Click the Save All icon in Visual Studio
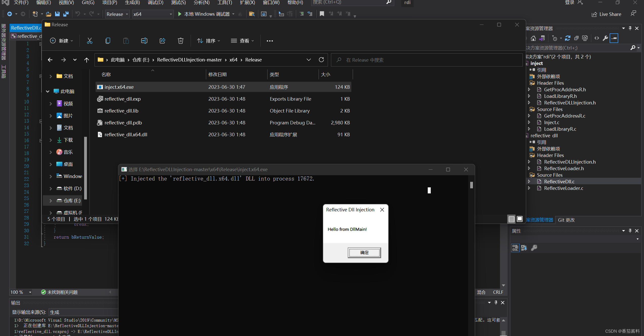This screenshot has height=336, width=644. 66,14
